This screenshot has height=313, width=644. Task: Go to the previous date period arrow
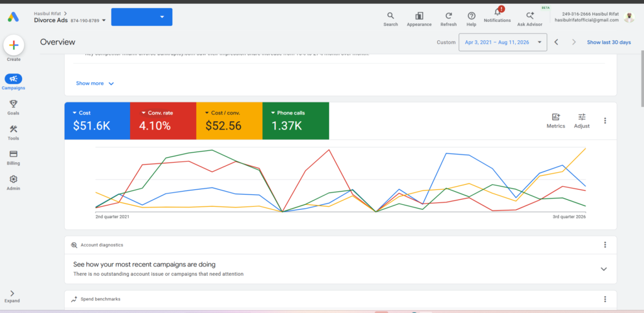[x=556, y=42]
